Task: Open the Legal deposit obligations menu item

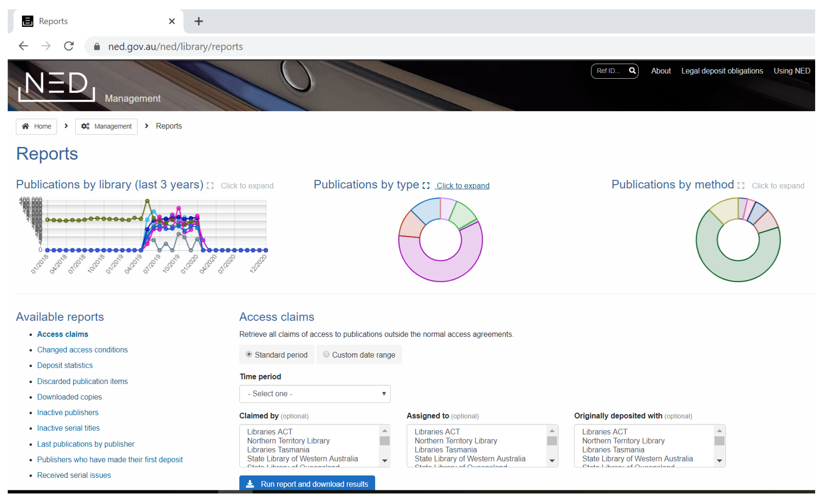Action: pos(722,71)
